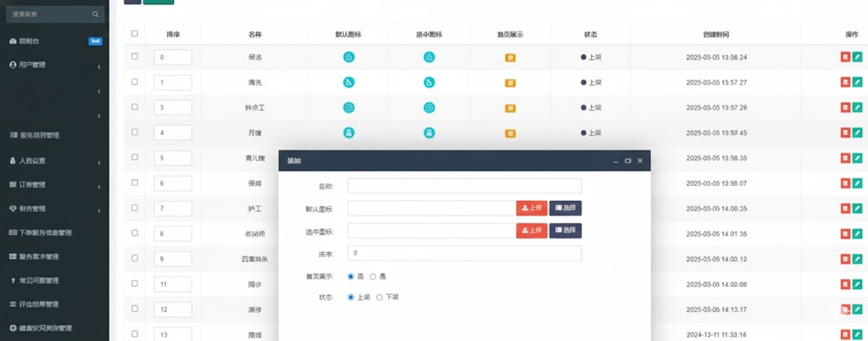Select 是 for the homepage display option
This screenshot has height=341, width=868.
point(373,277)
